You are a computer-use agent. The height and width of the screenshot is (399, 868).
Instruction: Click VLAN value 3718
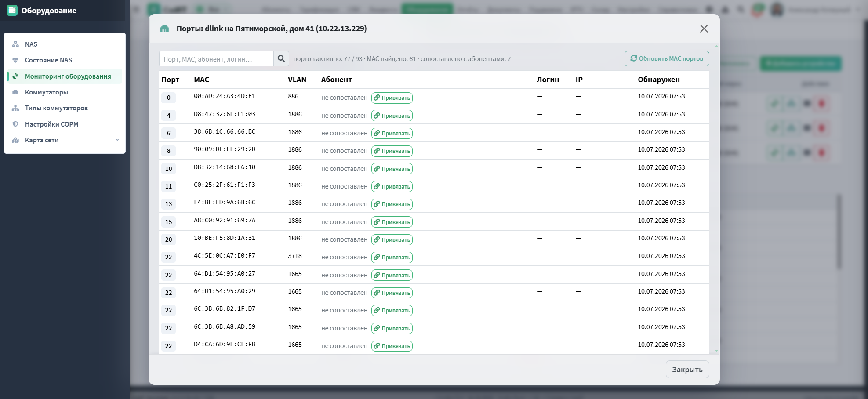tap(295, 256)
